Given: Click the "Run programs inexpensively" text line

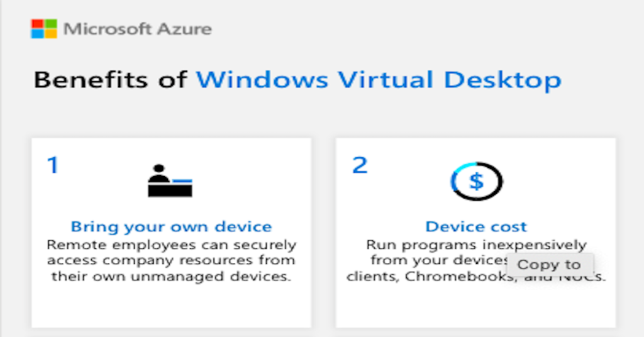Looking at the screenshot, I should (476, 244).
